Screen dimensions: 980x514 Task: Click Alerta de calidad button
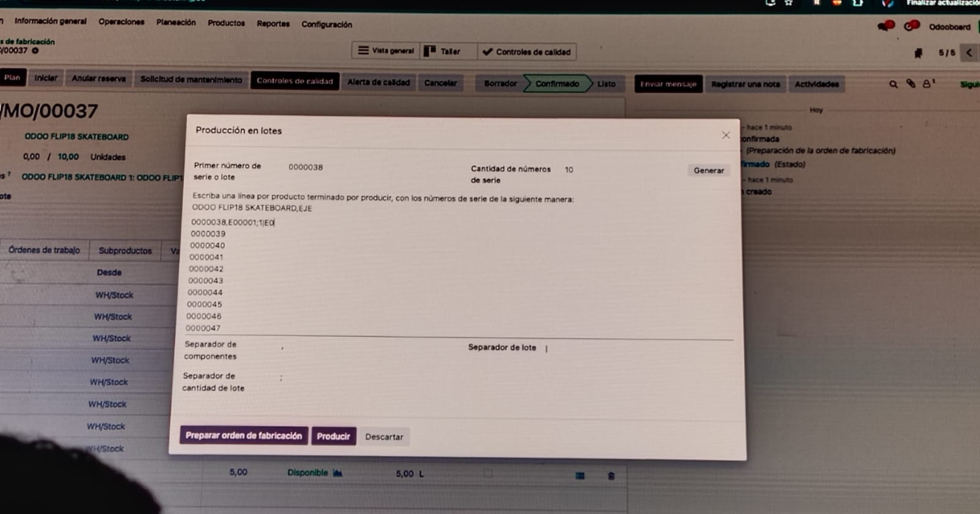tap(379, 82)
